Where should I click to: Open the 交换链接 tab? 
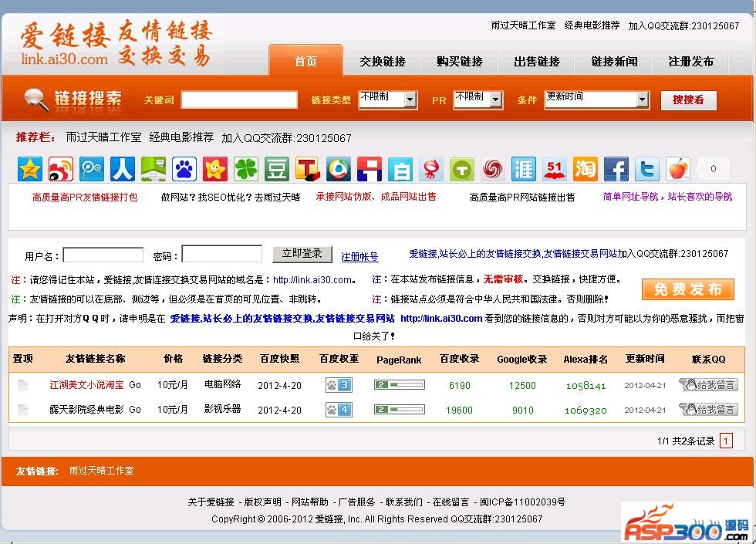(383, 61)
